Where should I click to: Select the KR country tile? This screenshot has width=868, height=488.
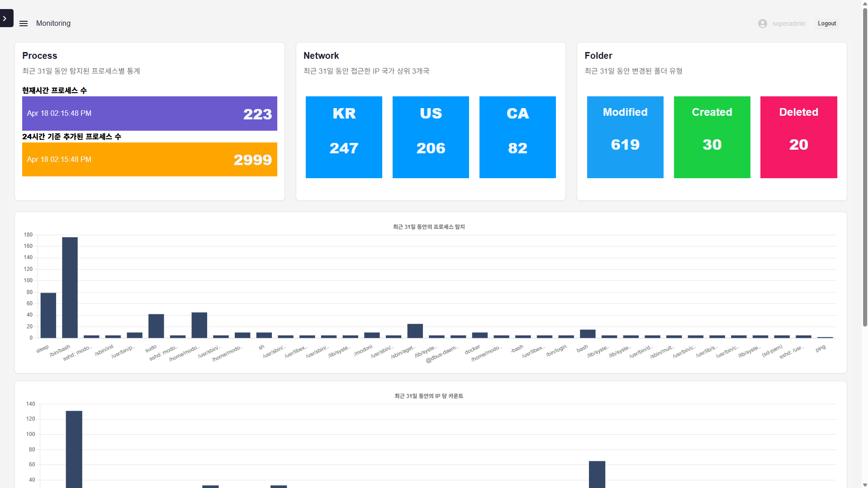(x=344, y=137)
